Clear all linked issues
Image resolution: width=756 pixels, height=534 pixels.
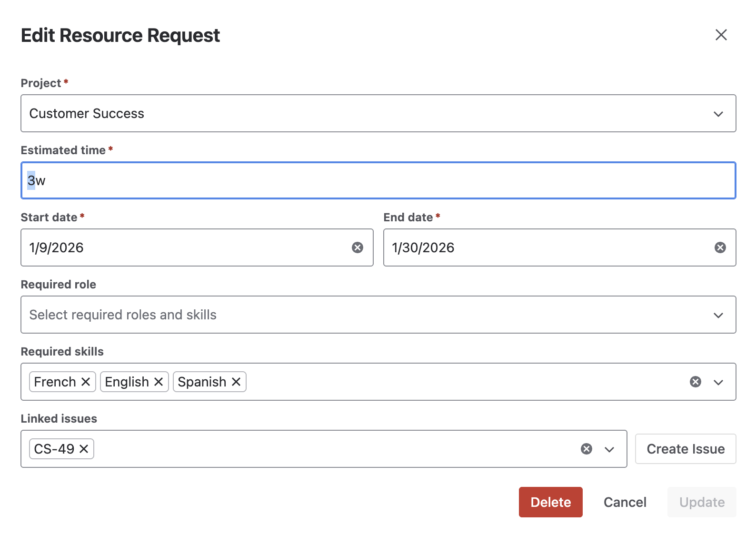(x=586, y=449)
